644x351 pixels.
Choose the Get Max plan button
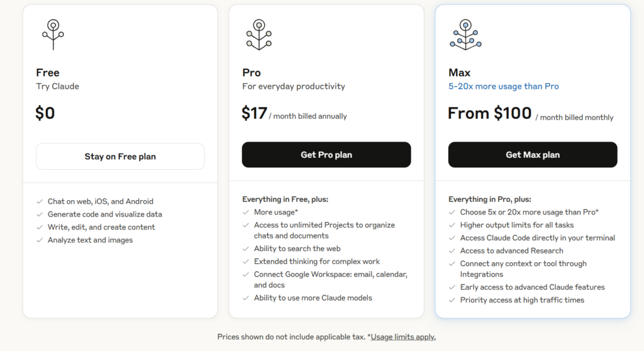(x=533, y=155)
